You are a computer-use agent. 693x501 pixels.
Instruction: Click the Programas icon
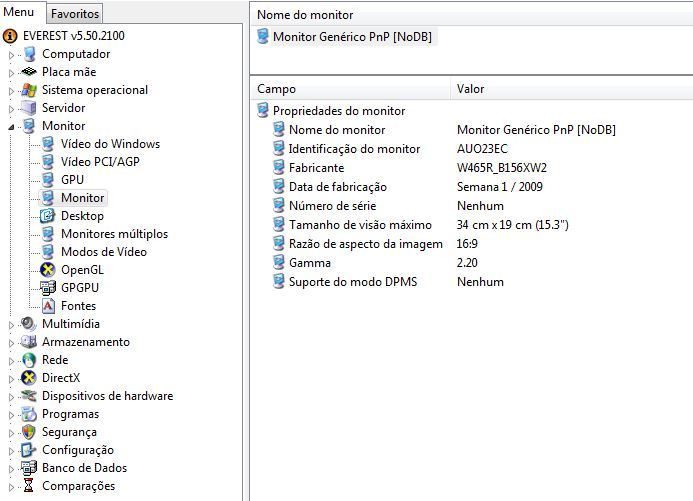29,414
